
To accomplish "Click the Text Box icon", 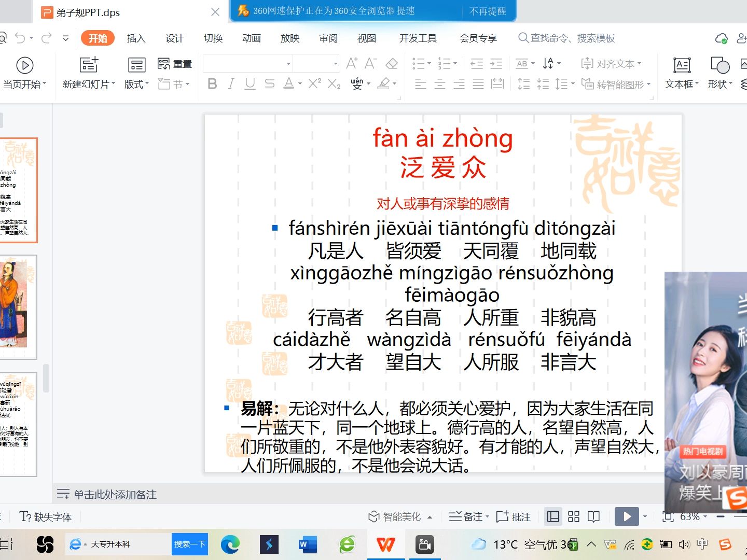I will click(682, 65).
